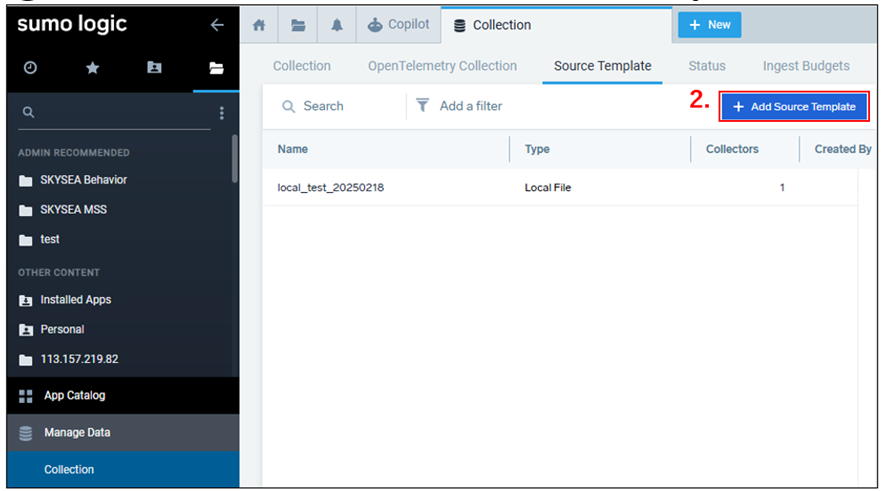Select the library open-folder icon tab
The width and height of the screenshot is (886, 491).
[x=216, y=68]
